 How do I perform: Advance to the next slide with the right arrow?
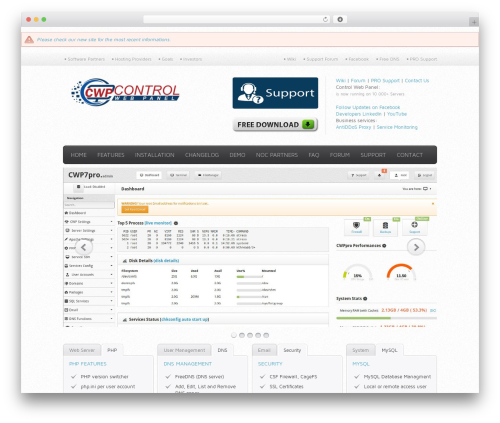tap(416, 247)
